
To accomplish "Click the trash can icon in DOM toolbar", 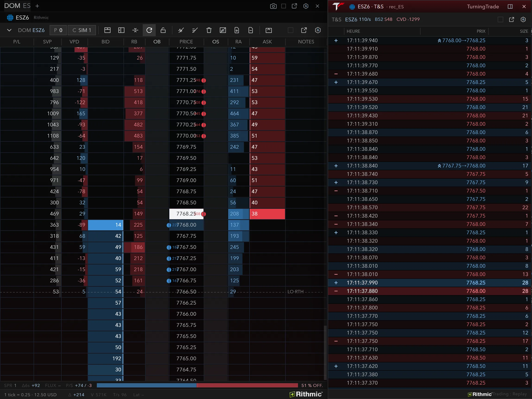I will [x=209, y=30].
